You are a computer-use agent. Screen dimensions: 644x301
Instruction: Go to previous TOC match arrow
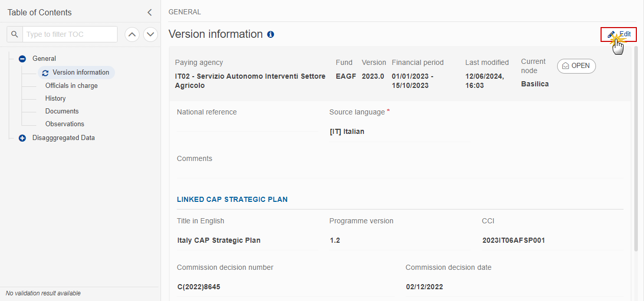pyautogui.click(x=132, y=35)
